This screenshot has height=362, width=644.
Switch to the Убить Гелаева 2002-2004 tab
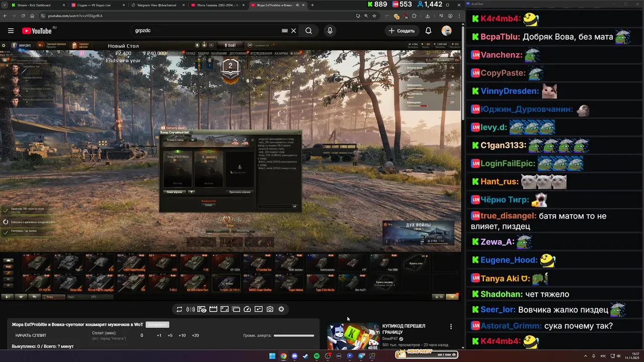(x=218, y=5)
